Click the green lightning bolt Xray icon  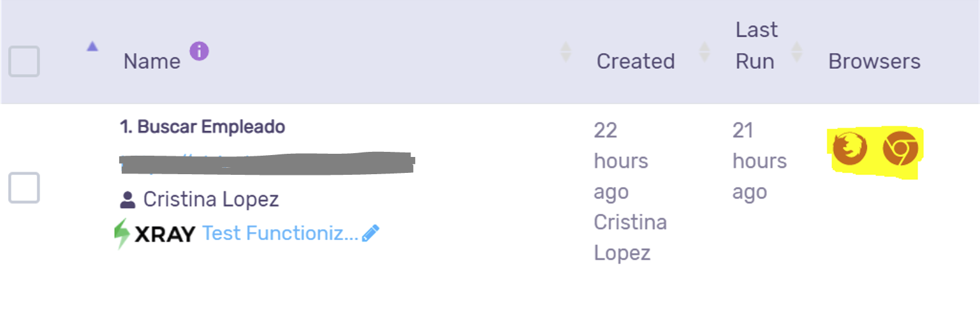point(122,234)
